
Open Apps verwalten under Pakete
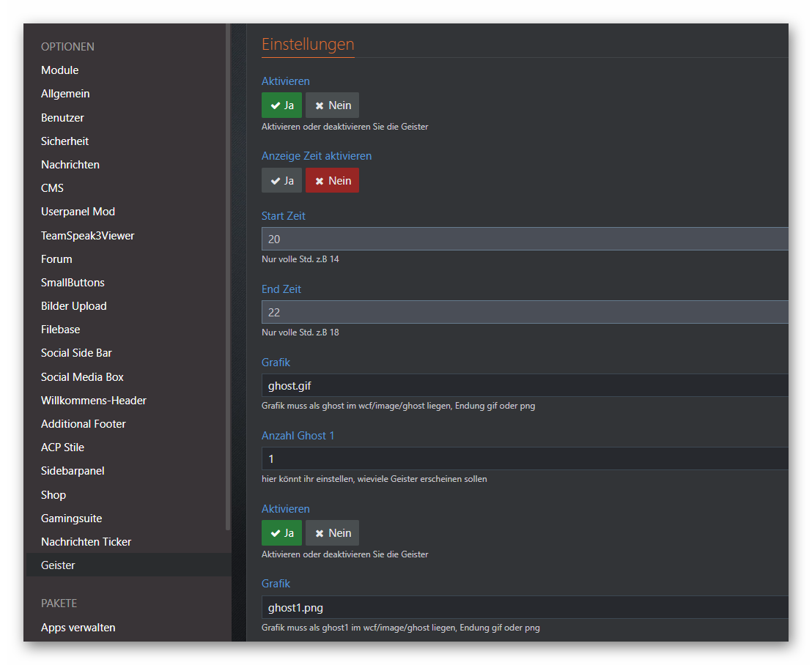78,628
